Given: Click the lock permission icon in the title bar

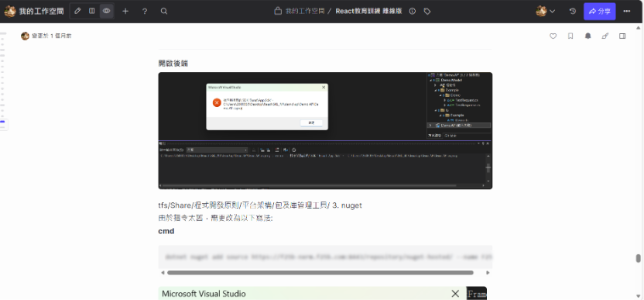Looking at the screenshot, I should [278, 11].
